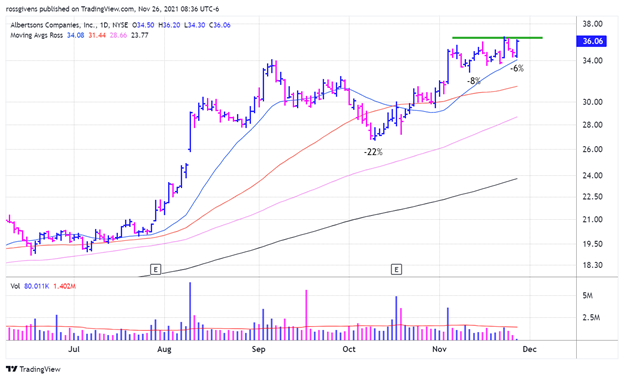Click the open price O34.50 in header
This screenshot has width=624, height=379.
pos(143,25)
